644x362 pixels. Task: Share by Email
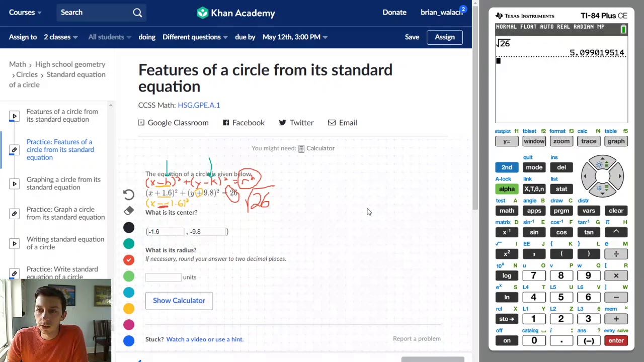[342, 123]
